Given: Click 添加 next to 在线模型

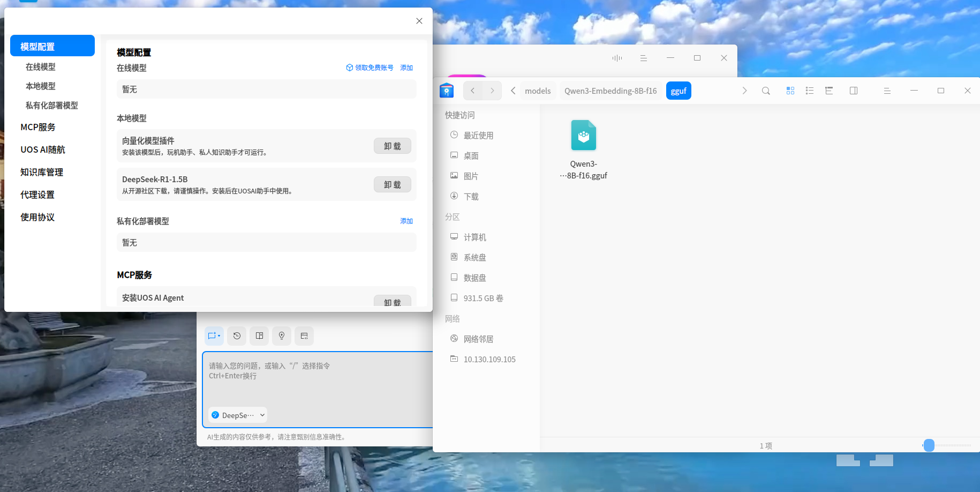Looking at the screenshot, I should pyautogui.click(x=406, y=68).
